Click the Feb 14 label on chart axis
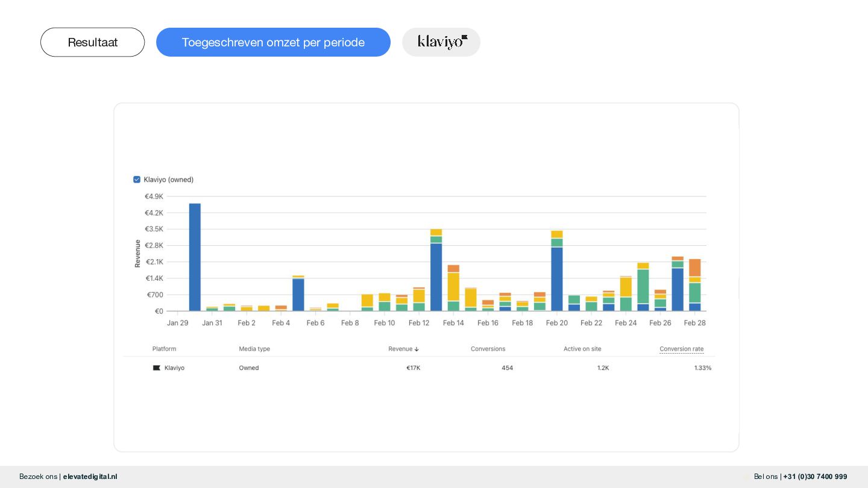The width and height of the screenshot is (868, 488). (x=453, y=323)
